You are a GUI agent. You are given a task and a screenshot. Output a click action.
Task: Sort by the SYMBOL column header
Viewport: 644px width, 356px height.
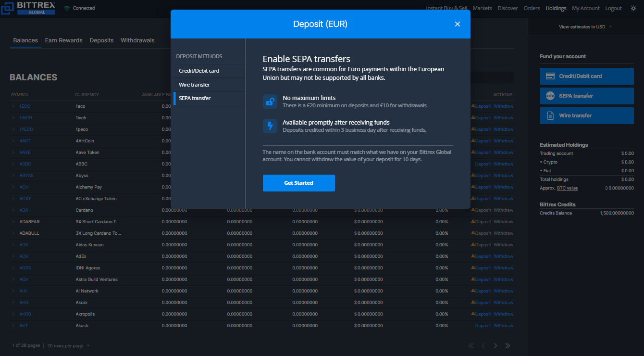(20, 95)
